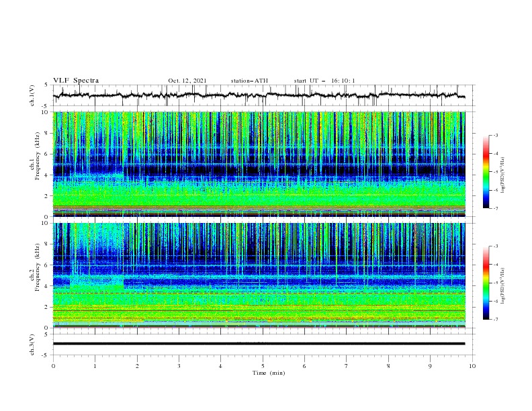Click the time axis tick label "7"

[x=347, y=366]
